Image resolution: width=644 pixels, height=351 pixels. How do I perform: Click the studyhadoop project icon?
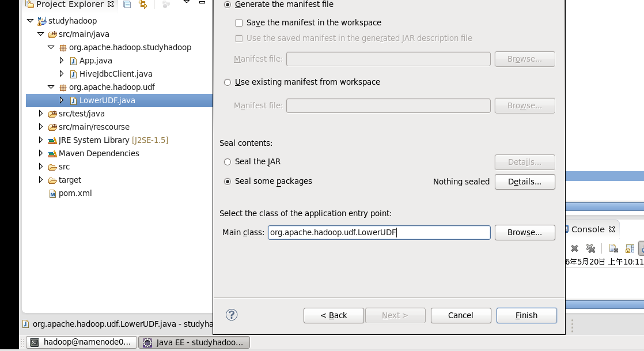point(42,21)
